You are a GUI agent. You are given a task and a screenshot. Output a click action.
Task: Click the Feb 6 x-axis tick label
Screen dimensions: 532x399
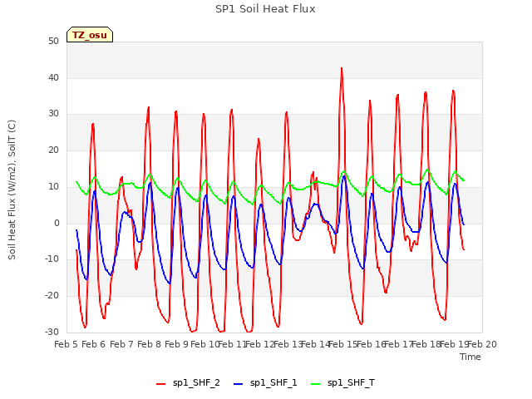[94, 344]
